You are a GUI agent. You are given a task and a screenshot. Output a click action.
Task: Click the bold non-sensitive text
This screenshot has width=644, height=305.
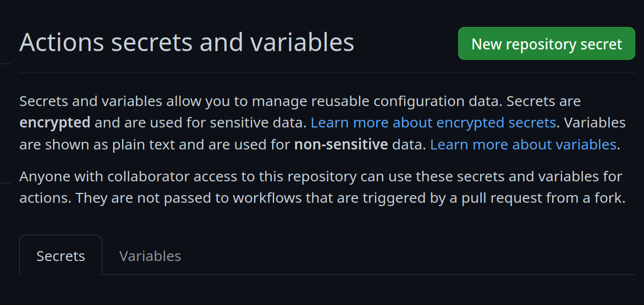pos(341,145)
